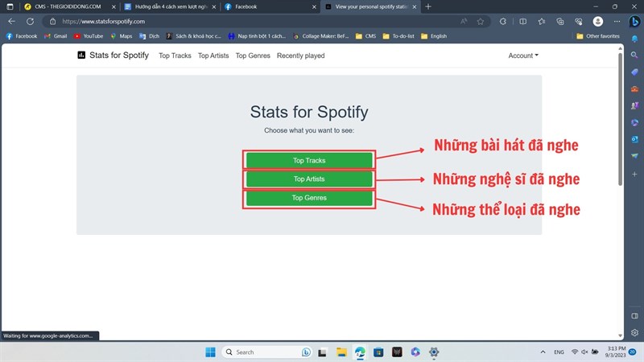Click the address bar URL field
Viewport: 644px width, 362px height.
242,22
